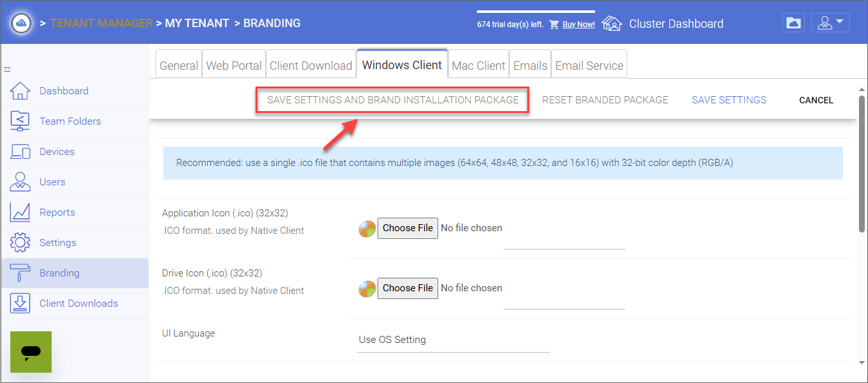
Task: Click the scrollbar up arrow
Action: pos(862,89)
